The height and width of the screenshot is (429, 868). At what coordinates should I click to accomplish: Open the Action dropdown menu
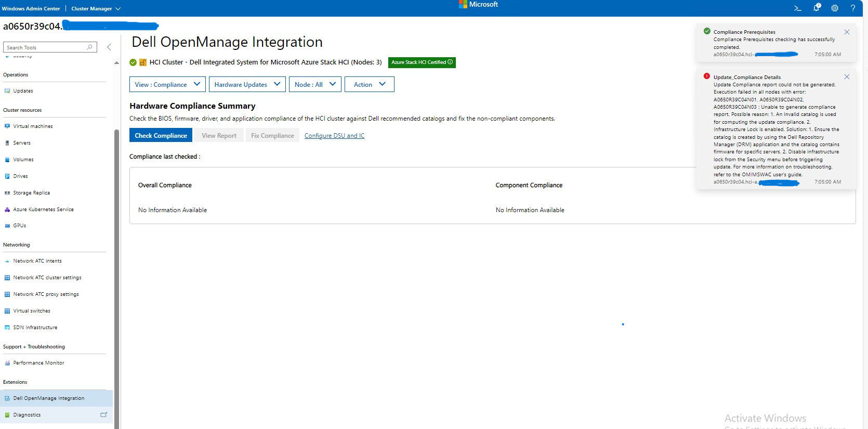[369, 84]
